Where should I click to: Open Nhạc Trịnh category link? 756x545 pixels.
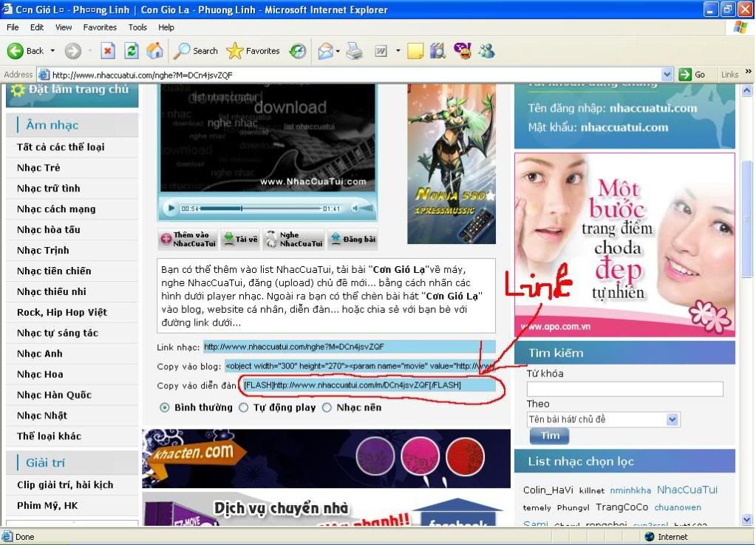click(x=43, y=250)
